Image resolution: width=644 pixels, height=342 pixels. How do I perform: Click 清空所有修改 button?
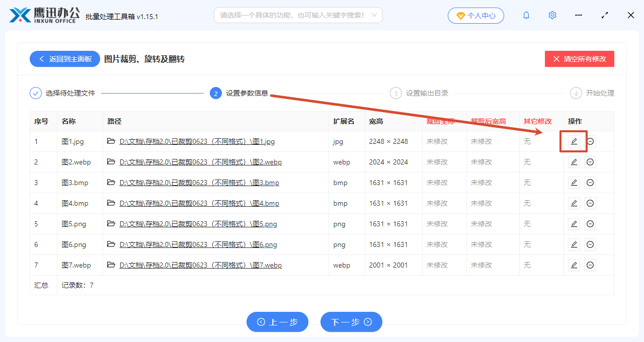[580, 59]
